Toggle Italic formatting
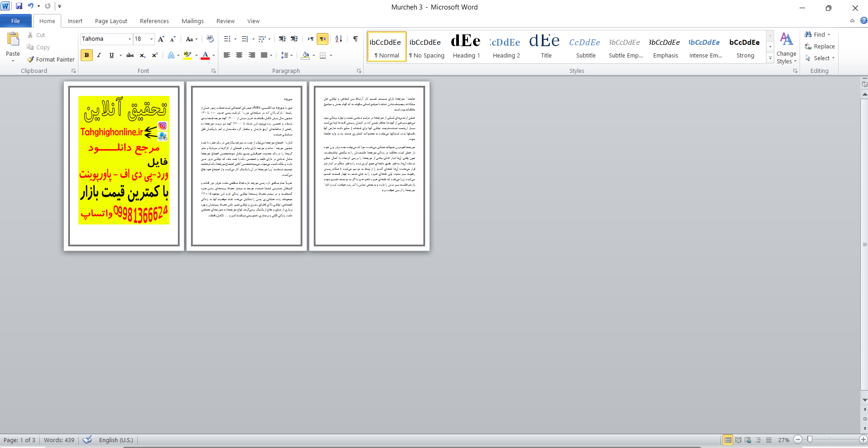 pyautogui.click(x=99, y=55)
